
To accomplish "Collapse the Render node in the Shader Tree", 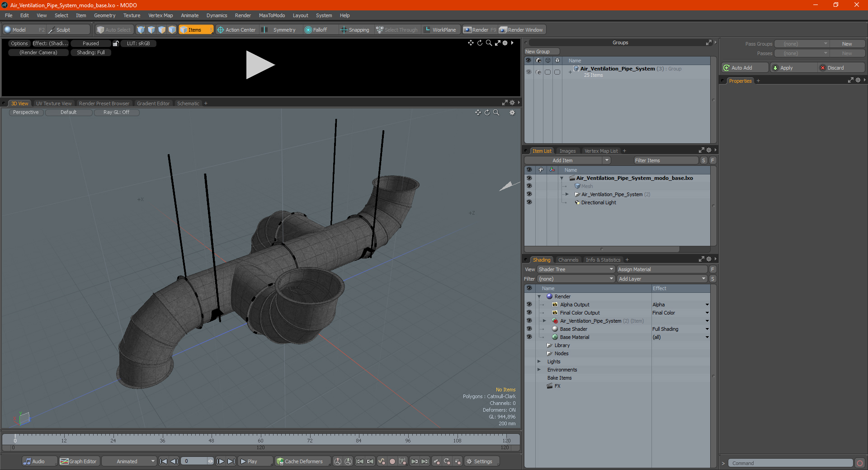I will click(x=539, y=296).
